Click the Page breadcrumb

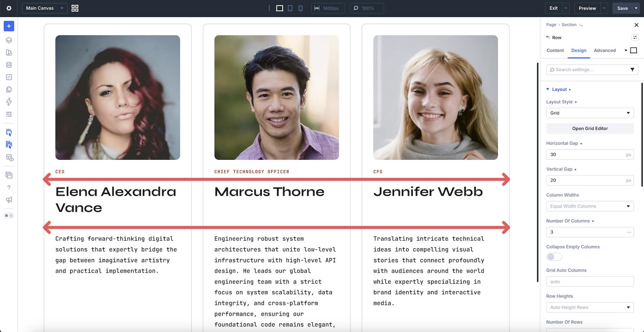[x=551, y=25]
